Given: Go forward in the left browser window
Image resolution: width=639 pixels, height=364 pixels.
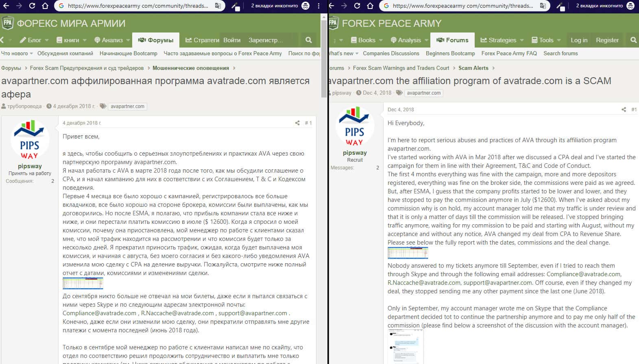Looking at the screenshot, I should pos(19,6).
